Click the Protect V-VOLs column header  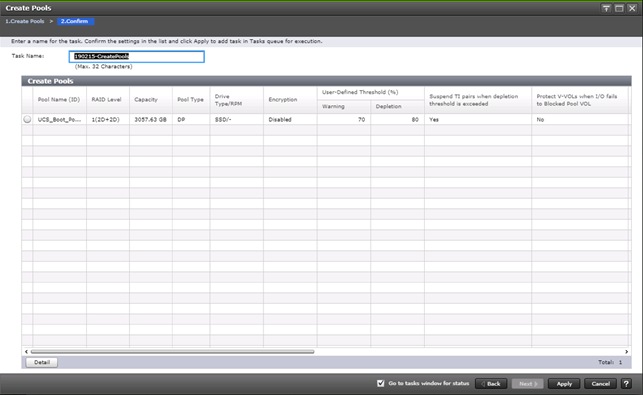point(580,100)
